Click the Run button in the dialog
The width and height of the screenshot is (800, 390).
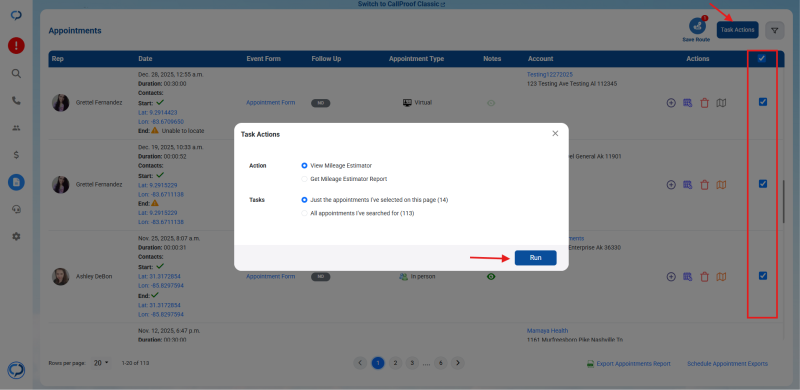coord(535,258)
